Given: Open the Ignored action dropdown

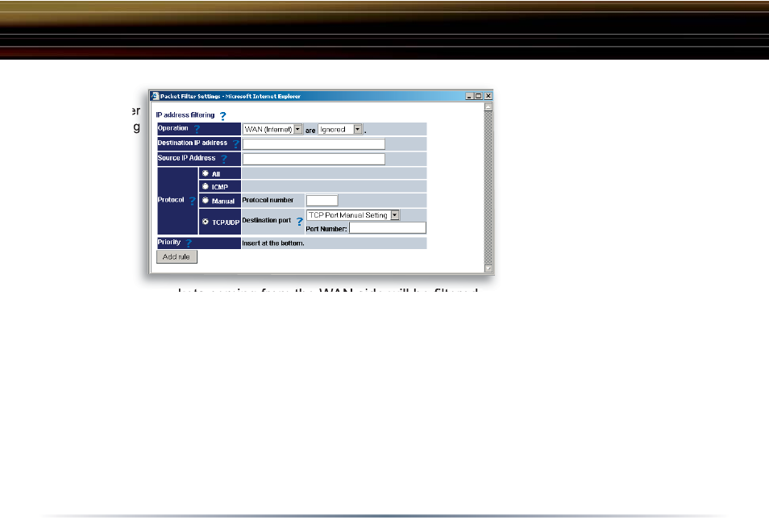Looking at the screenshot, I should (x=340, y=130).
